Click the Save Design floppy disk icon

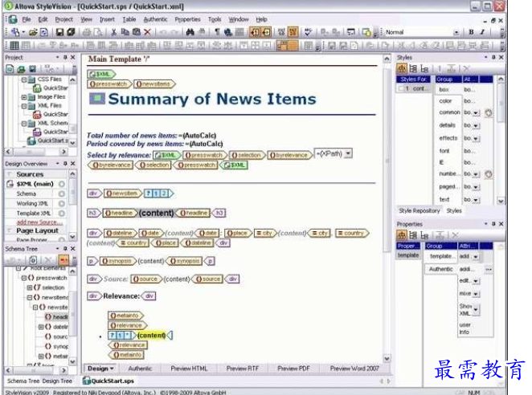[x=59, y=32]
